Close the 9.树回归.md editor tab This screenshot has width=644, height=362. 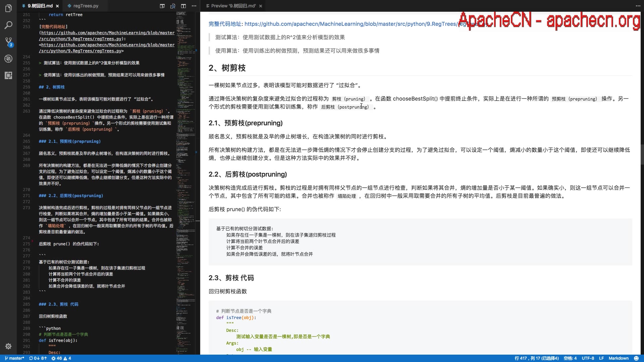(57, 6)
